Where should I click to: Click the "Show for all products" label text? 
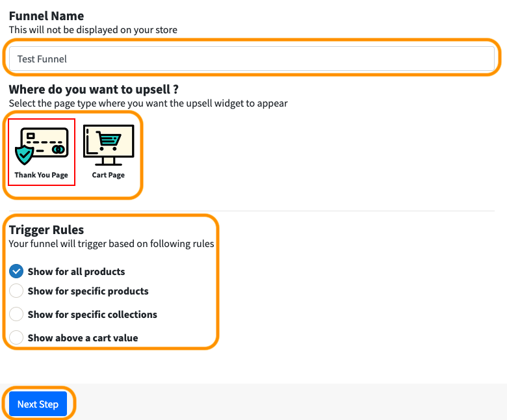(x=76, y=272)
